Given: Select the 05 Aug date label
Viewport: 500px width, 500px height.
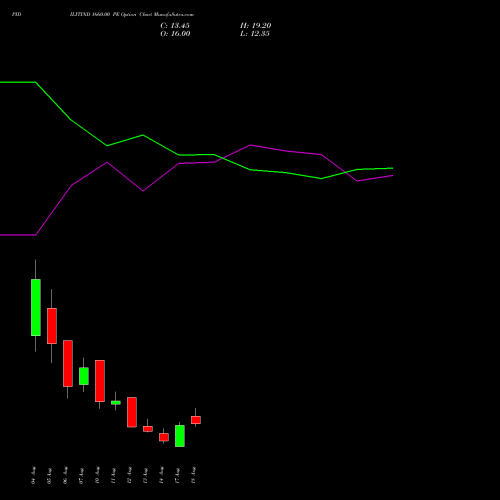Looking at the screenshot, I should [49, 475].
